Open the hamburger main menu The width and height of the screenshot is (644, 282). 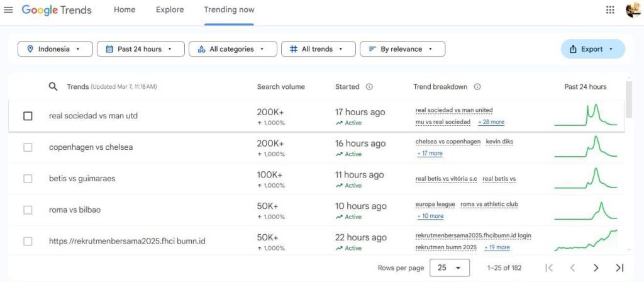pyautogui.click(x=8, y=10)
